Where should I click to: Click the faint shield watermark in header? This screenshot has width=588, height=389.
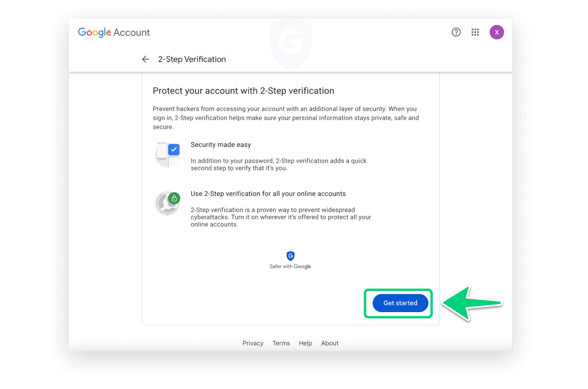point(290,43)
